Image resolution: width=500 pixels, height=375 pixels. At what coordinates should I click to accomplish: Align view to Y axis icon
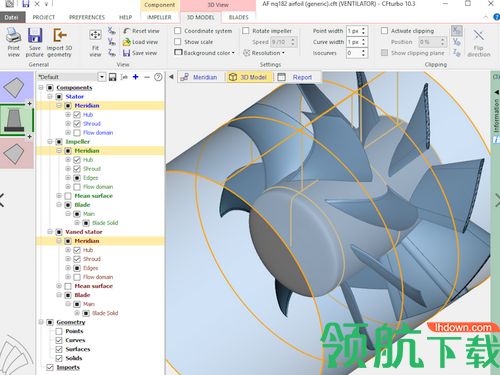point(112,42)
